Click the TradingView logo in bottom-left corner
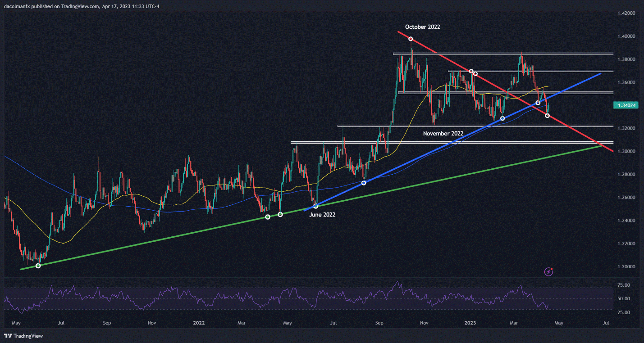The height and width of the screenshot is (343, 644). [x=23, y=336]
